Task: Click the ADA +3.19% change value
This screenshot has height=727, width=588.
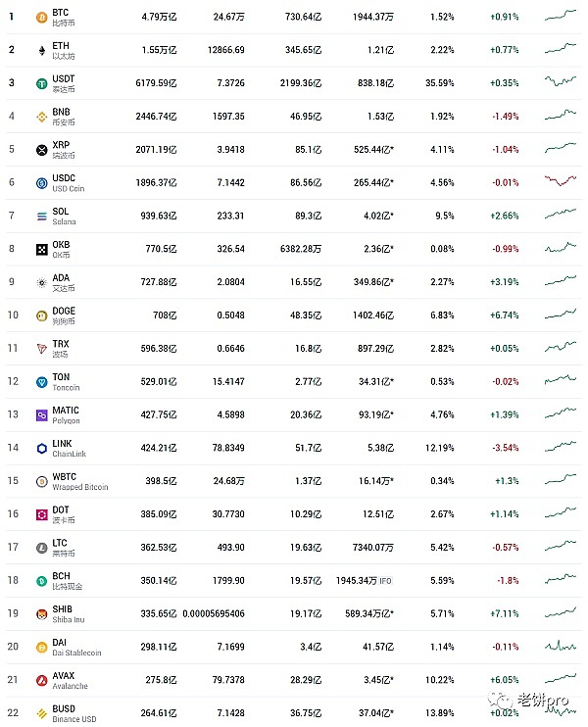Action: [504, 283]
